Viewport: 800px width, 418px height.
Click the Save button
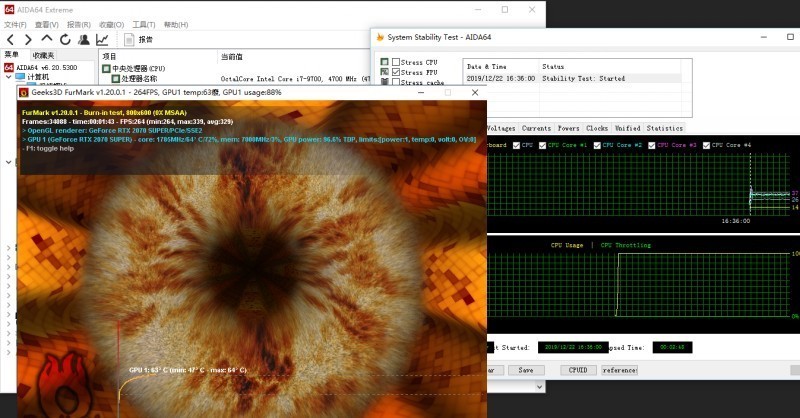526,370
